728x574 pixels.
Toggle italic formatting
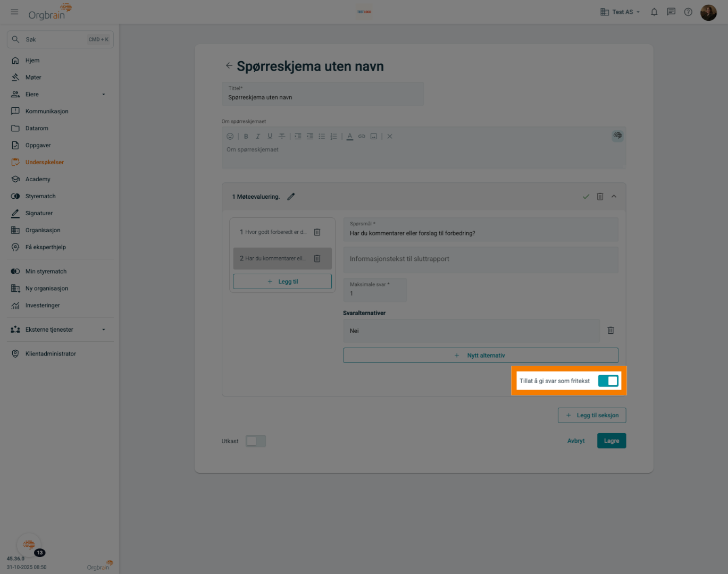(258, 137)
